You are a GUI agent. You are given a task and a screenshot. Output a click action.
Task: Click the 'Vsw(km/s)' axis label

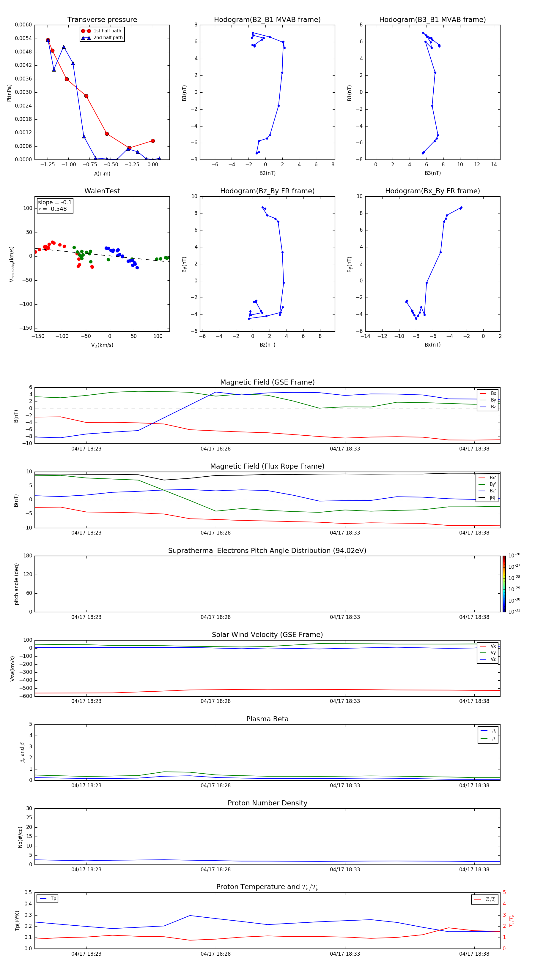[12, 668]
